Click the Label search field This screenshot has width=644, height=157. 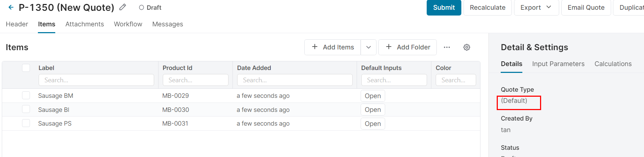click(96, 80)
